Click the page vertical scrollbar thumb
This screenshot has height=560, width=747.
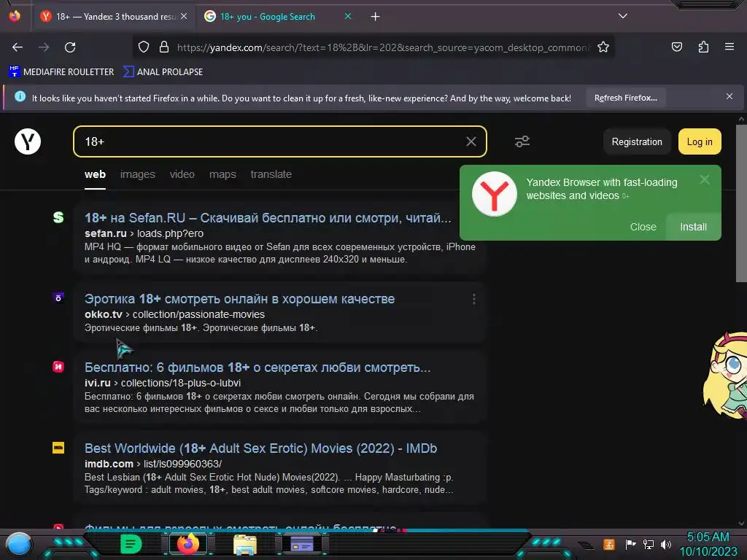pos(741,203)
